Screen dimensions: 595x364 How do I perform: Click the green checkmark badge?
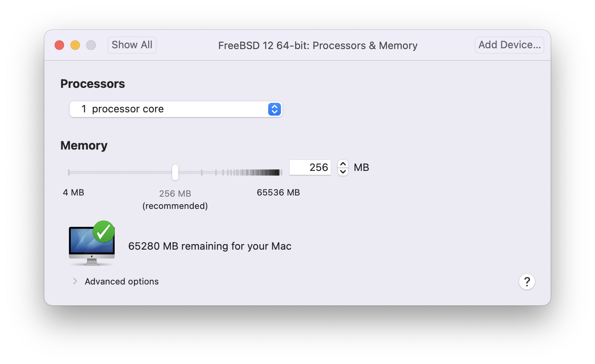[x=104, y=231]
